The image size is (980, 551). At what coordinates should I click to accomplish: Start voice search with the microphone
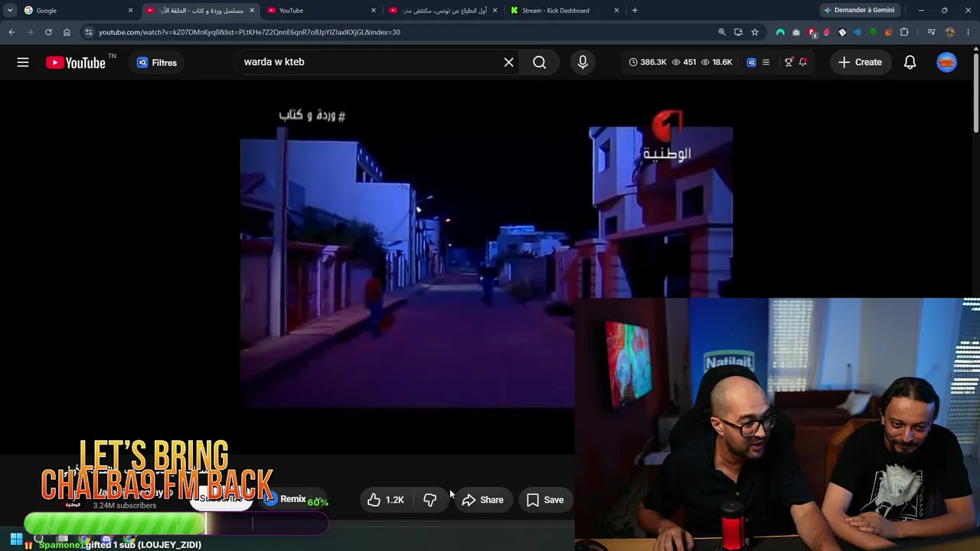tap(583, 62)
